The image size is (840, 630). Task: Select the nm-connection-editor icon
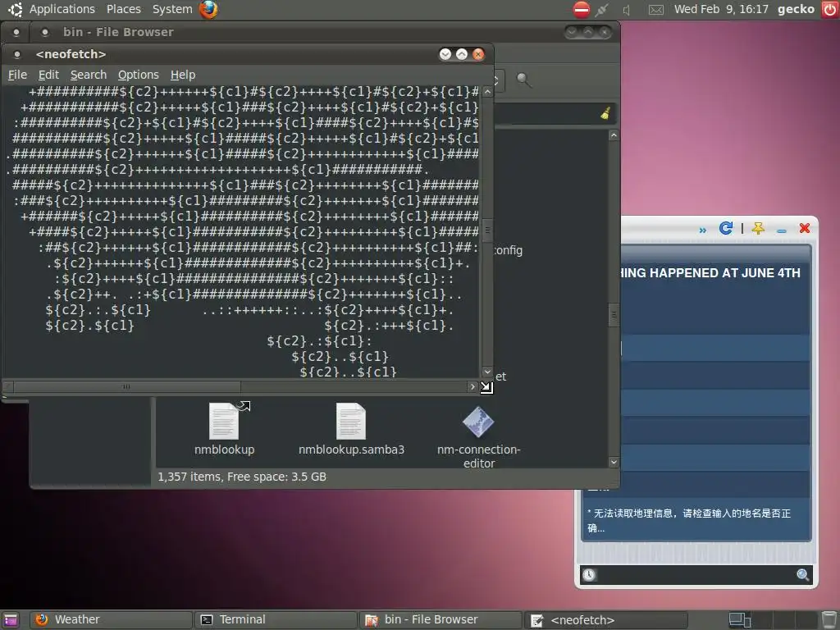[x=478, y=422]
